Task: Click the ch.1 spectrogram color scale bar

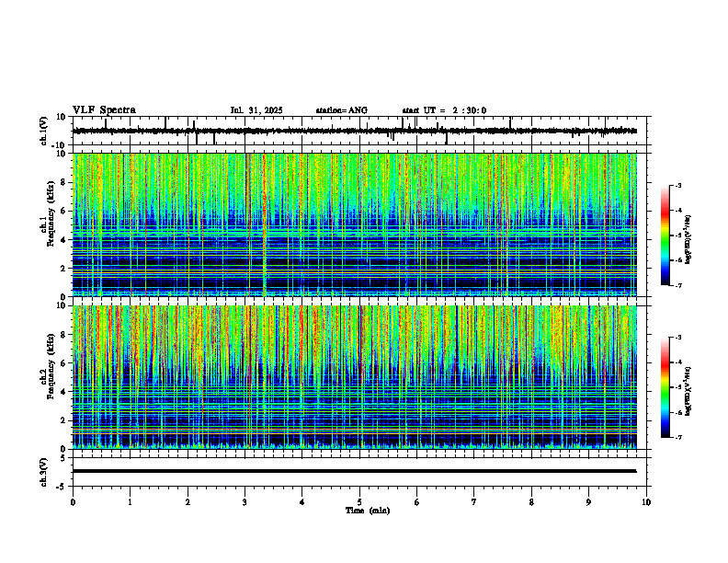Action: [x=665, y=236]
